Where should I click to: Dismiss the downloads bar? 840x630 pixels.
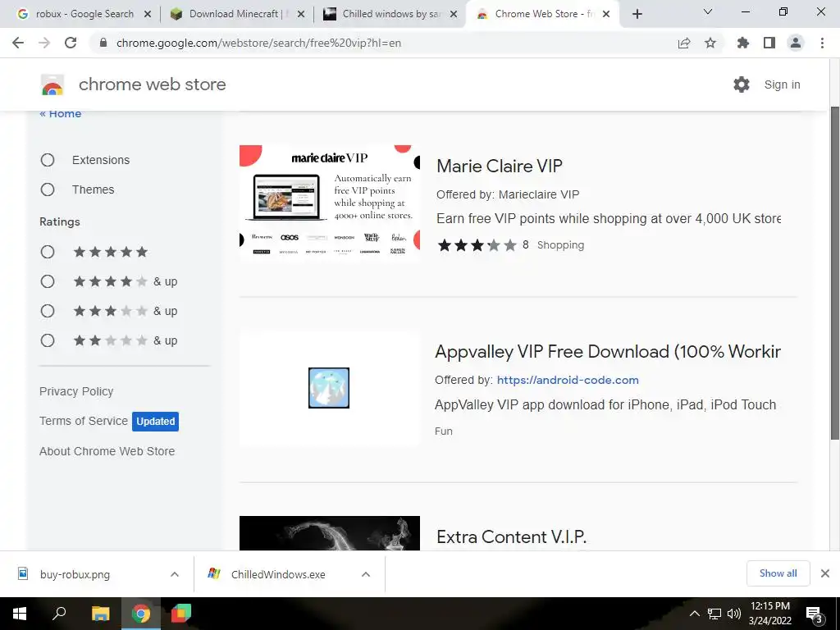point(825,573)
